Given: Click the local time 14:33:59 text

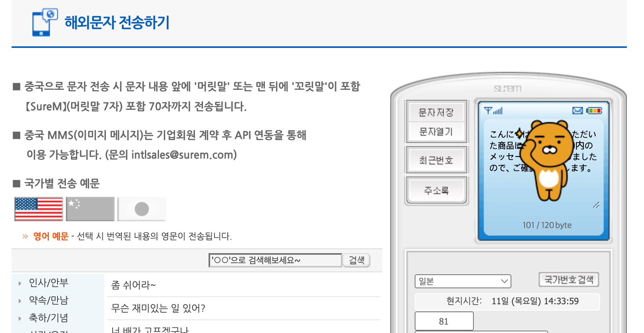Looking at the screenshot, I should (561, 301).
